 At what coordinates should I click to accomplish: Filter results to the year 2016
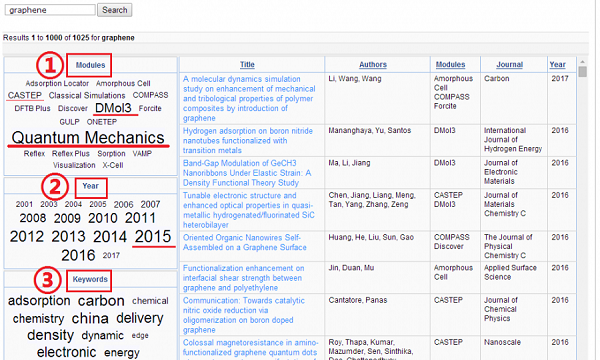[78, 255]
